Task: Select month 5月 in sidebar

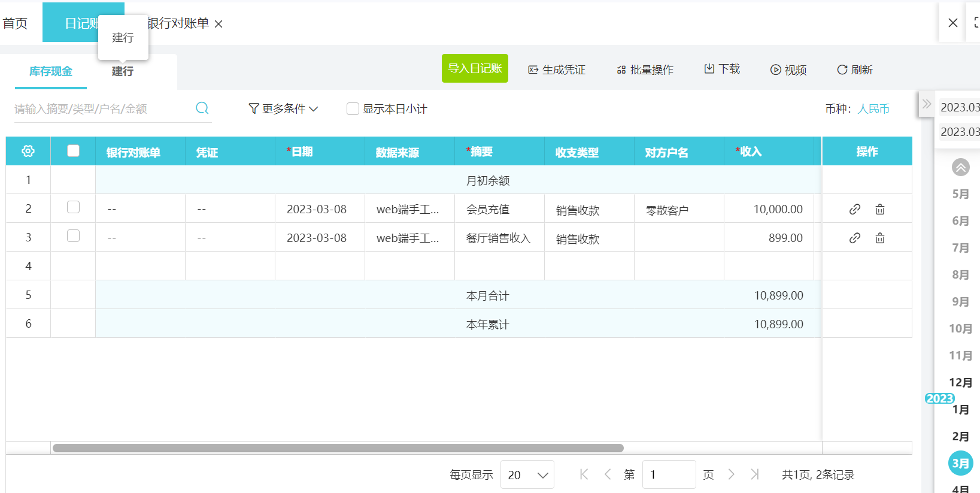Action: click(961, 194)
